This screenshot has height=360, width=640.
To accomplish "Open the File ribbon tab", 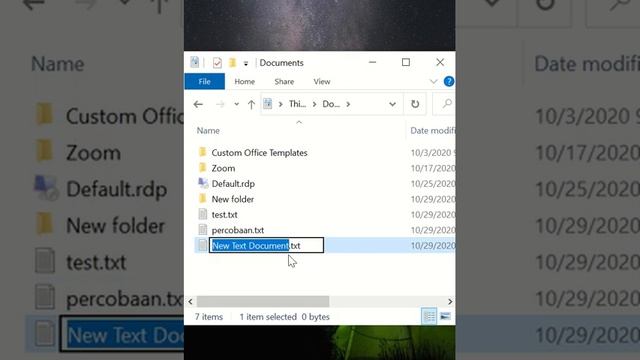I will (x=204, y=82).
